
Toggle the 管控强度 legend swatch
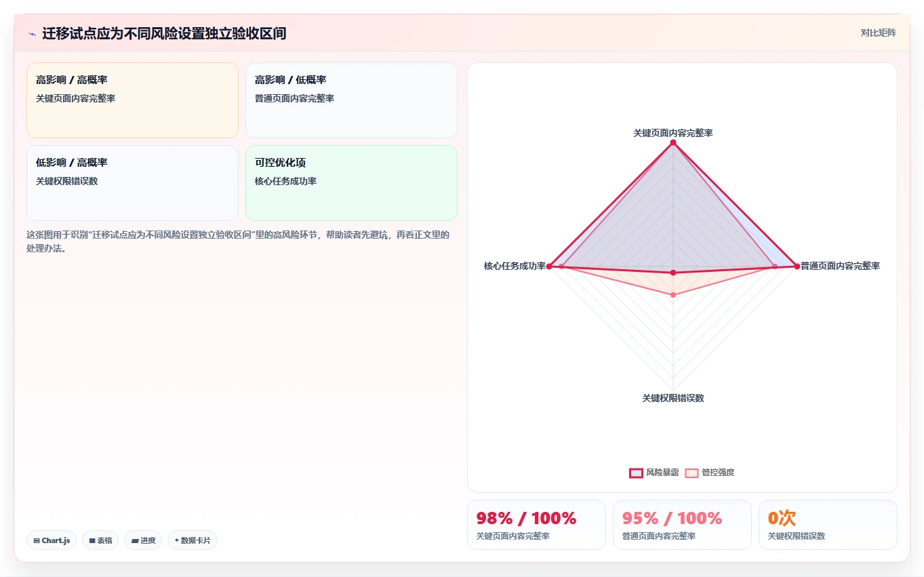pos(691,473)
